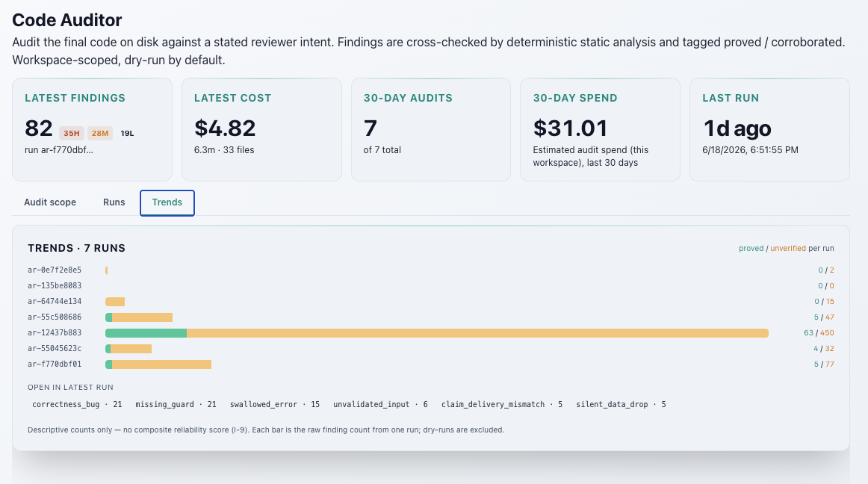This screenshot has width=868, height=484.
Task: Click the orange bar for run ar-55045623c
Action: [x=131, y=349]
